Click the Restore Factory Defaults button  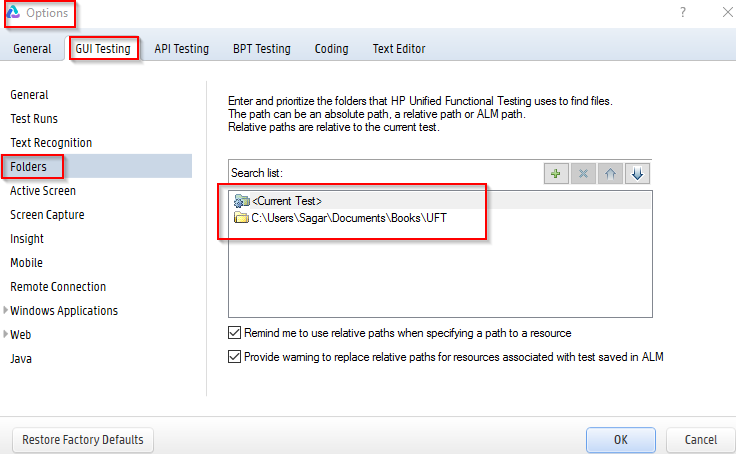[82, 439]
